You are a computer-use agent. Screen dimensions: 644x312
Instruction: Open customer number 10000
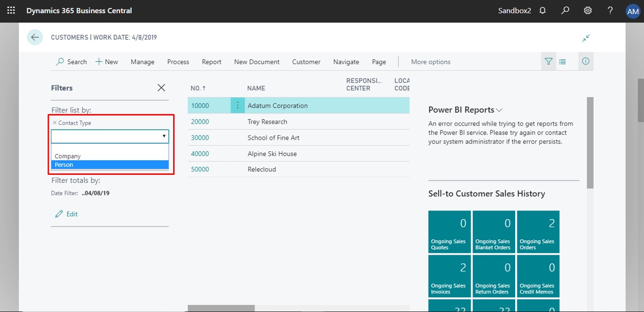pos(200,106)
